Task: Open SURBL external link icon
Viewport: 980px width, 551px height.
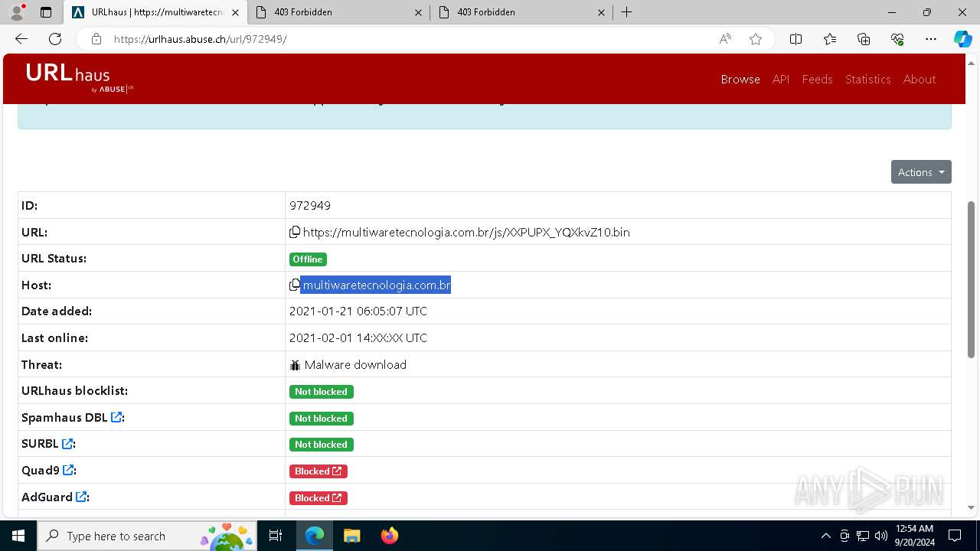Action: click(x=67, y=444)
